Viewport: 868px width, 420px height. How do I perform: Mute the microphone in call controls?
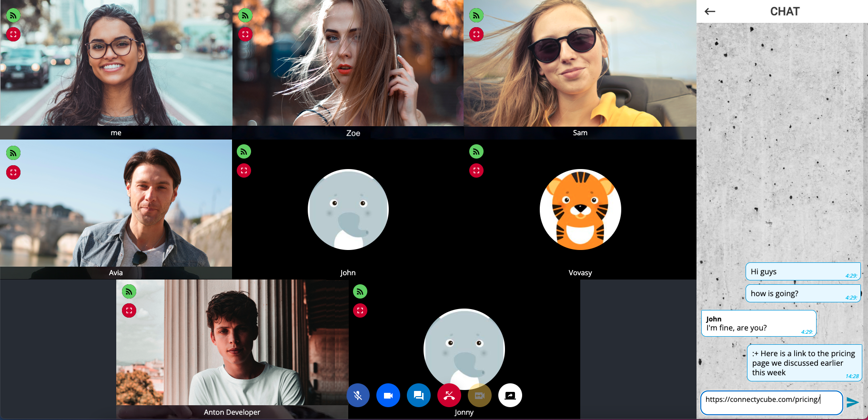358,396
